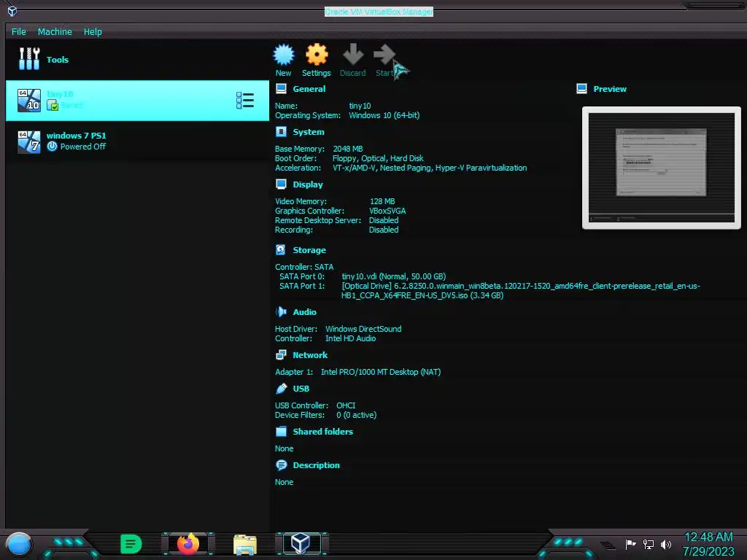This screenshot has height=560, width=747.
Task: Open the System settings link
Action: (x=309, y=132)
